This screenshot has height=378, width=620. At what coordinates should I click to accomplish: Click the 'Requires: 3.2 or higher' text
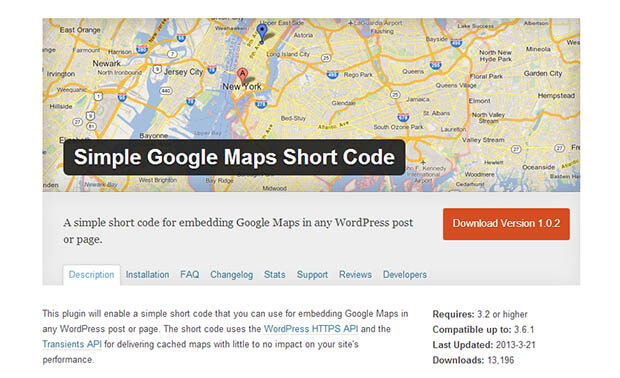[x=480, y=314]
